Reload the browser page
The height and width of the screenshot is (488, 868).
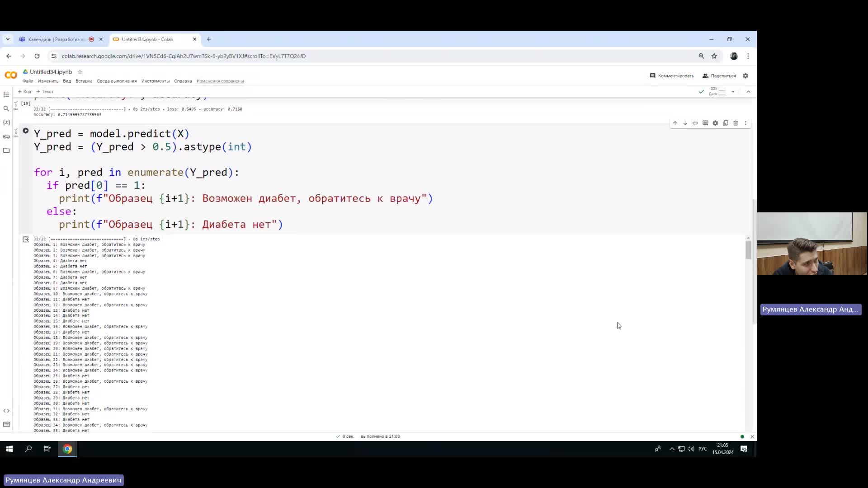[x=37, y=56]
